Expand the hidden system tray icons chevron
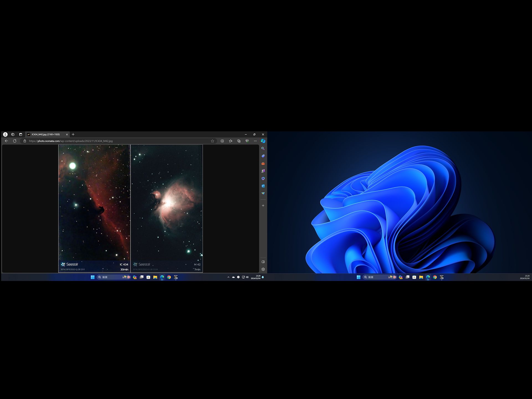 (x=228, y=277)
